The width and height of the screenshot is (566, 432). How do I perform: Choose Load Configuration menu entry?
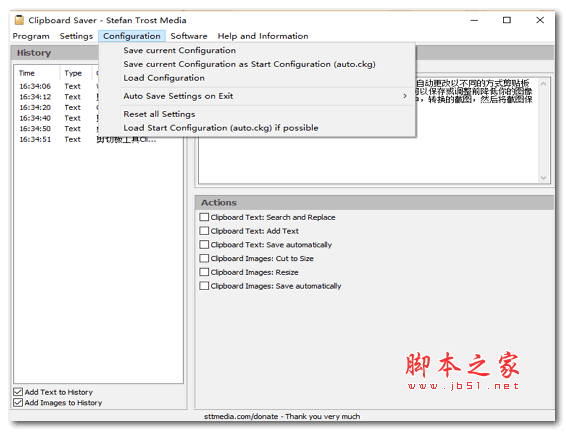[x=257, y=78]
